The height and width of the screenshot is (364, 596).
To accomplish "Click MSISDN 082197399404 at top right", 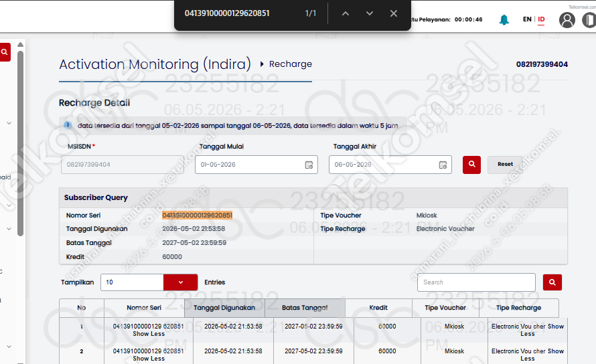I will tap(542, 64).
